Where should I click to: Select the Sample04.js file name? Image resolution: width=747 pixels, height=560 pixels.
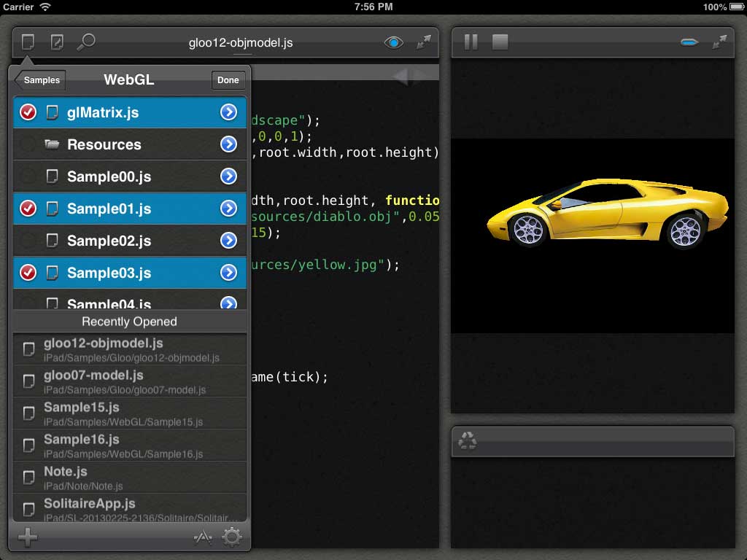[x=109, y=304]
